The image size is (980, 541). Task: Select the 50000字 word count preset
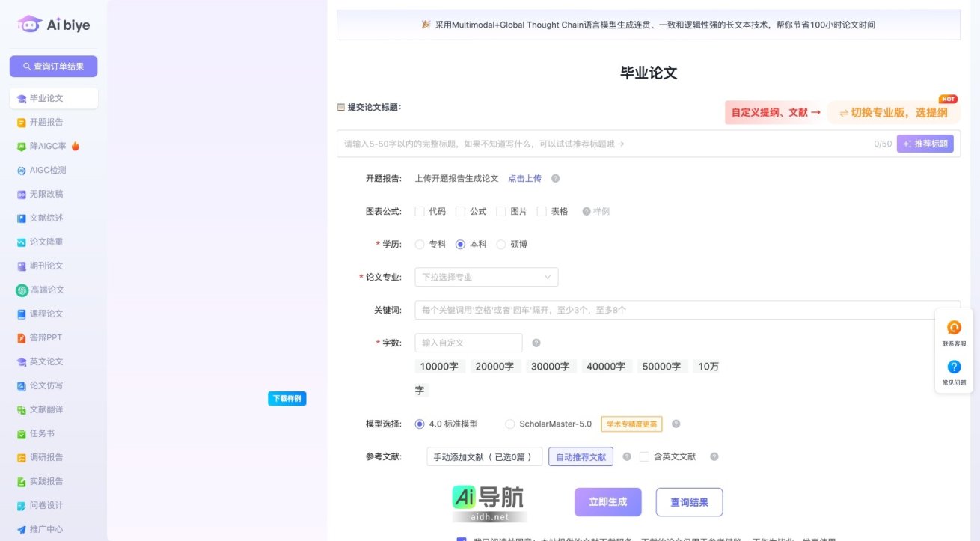coord(662,366)
